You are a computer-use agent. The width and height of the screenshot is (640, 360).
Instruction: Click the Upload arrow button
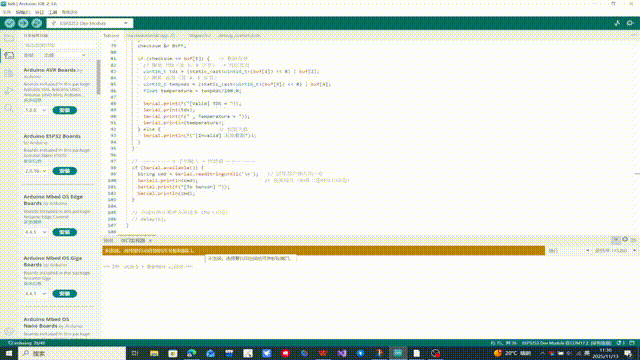click(x=23, y=23)
